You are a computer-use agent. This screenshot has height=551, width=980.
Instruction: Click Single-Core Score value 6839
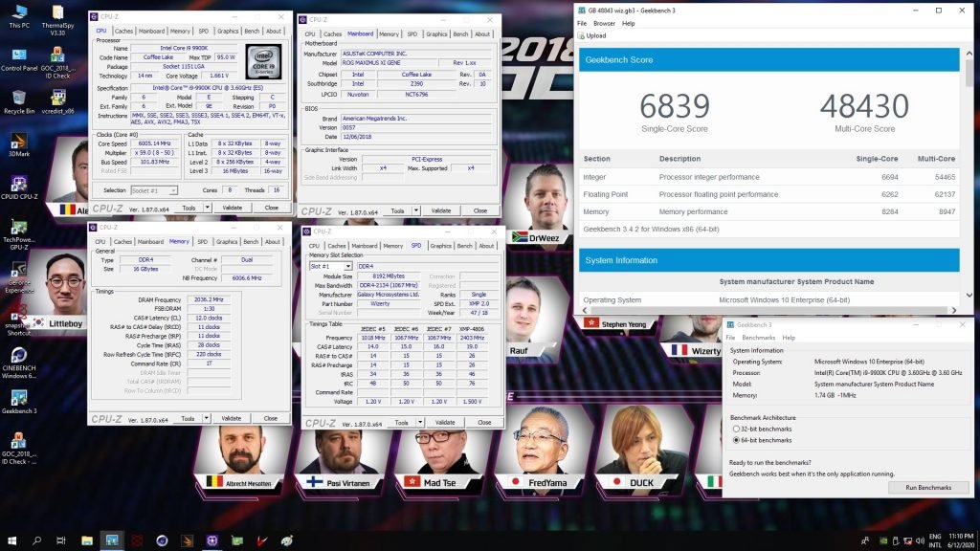[x=675, y=106]
